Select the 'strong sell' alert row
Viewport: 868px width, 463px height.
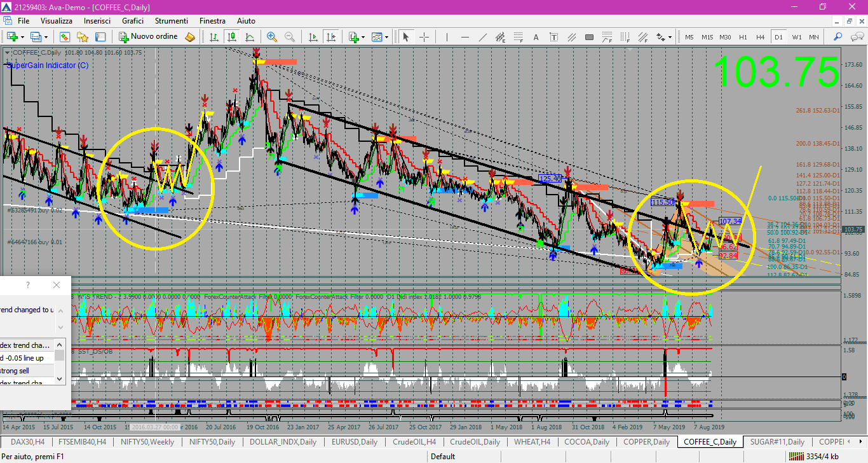(x=27, y=371)
